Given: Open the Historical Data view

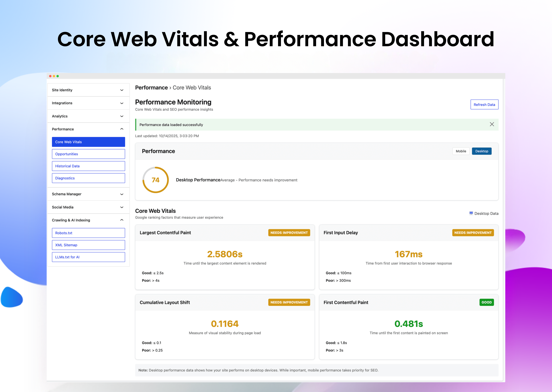Looking at the screenshot, I should [88, 166].
